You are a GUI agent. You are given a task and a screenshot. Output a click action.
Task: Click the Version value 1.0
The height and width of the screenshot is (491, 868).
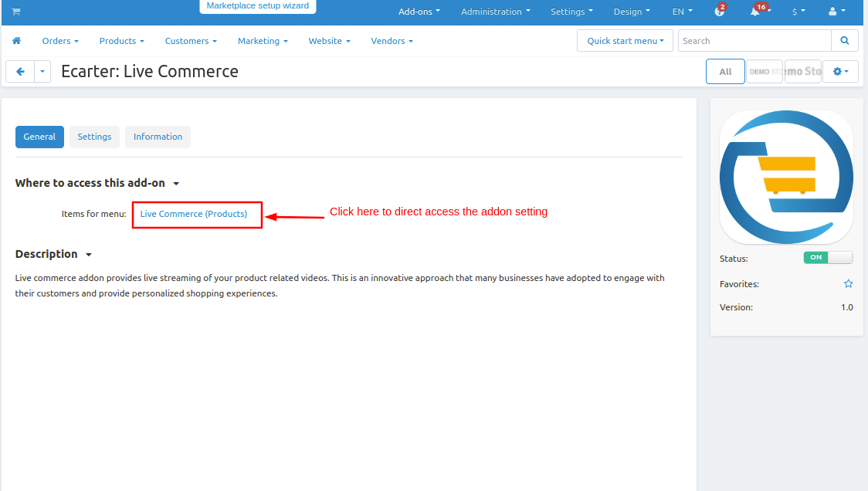coord(847,307)
